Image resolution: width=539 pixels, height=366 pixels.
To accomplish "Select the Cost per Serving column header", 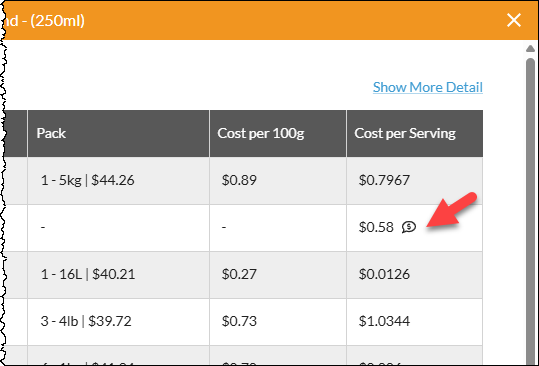I will (x=415, y=133).
